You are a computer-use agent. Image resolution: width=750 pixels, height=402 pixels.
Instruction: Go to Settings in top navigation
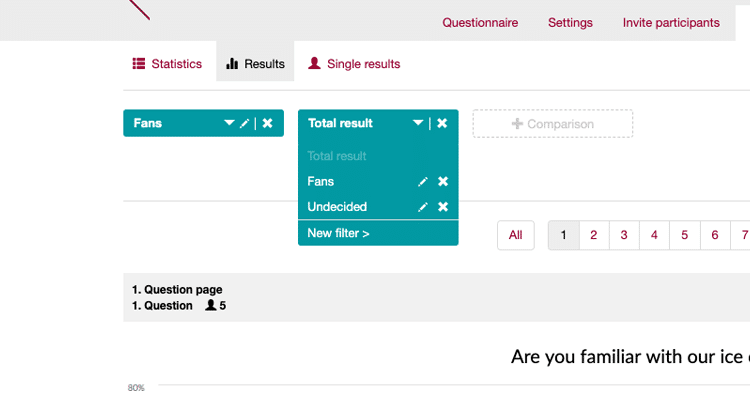pyautogui.click(x=570, y=22)
